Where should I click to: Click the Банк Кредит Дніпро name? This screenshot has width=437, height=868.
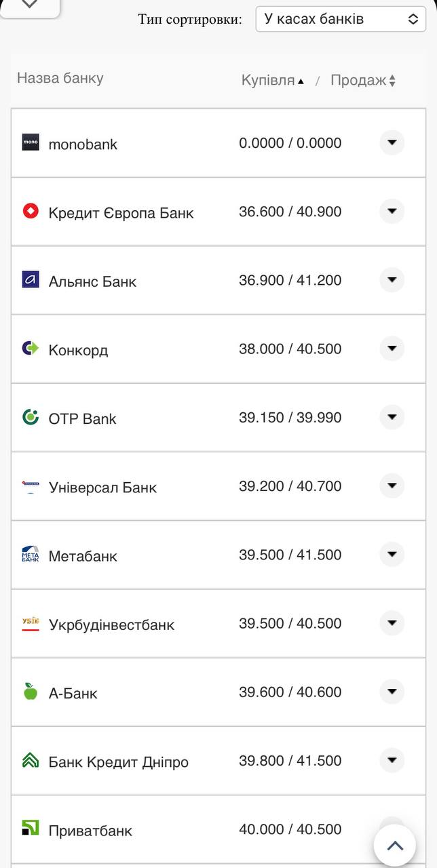tap(118, 762)
